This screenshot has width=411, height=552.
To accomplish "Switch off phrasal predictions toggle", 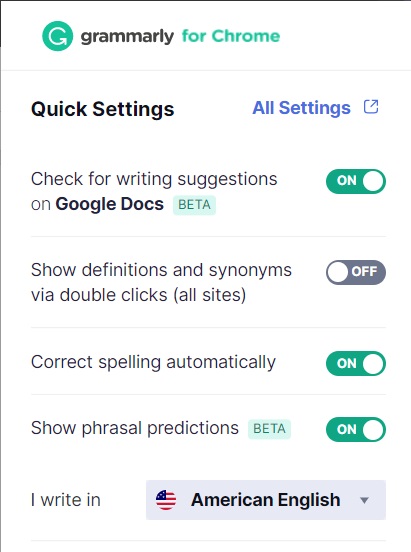I will click(x=356, y=429).
